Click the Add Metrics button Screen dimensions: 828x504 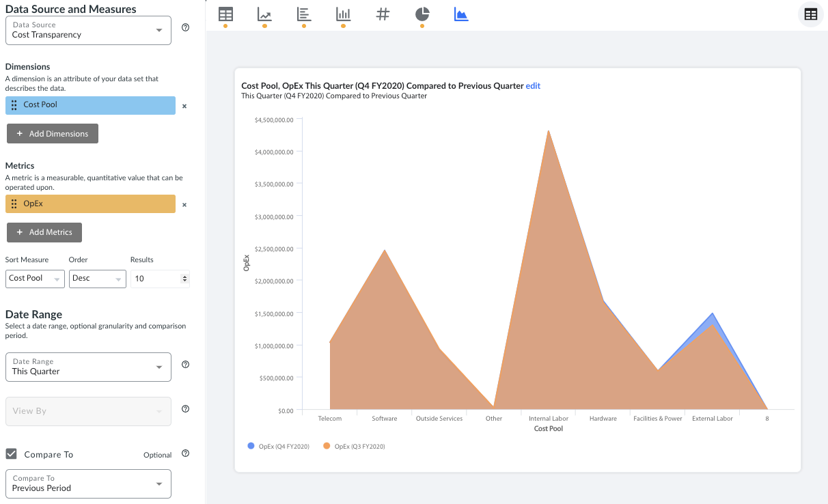coord(44,232)
